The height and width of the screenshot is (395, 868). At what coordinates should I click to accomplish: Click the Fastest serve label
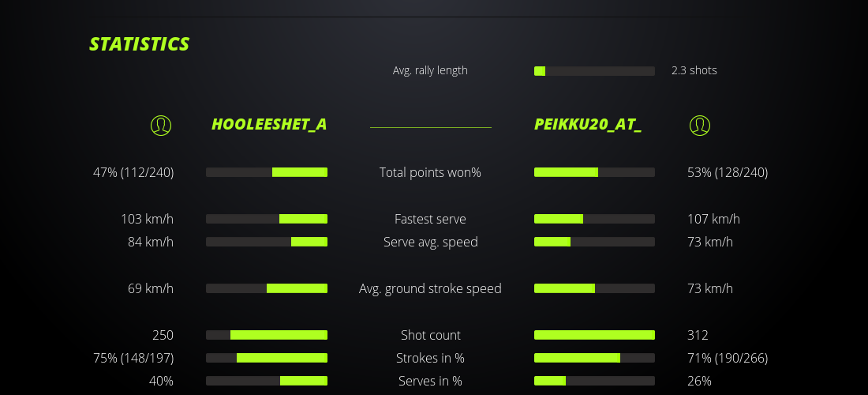click(x=430, y=219)
